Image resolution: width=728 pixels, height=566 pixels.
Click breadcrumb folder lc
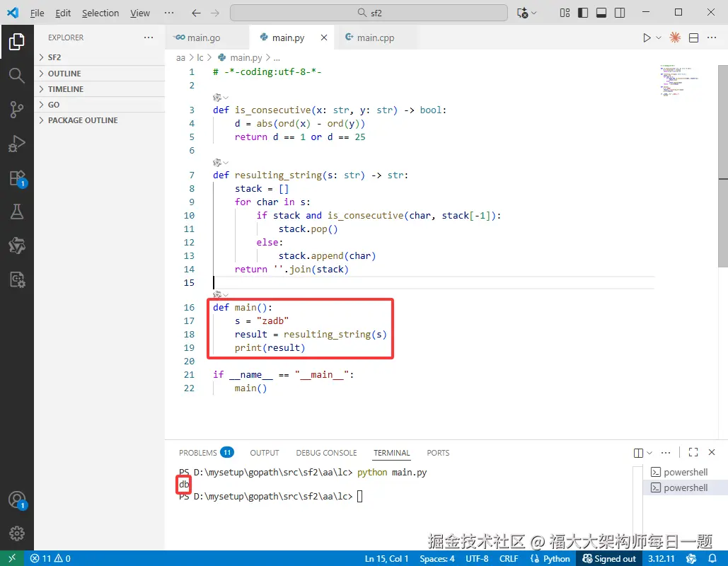[200, 57]
